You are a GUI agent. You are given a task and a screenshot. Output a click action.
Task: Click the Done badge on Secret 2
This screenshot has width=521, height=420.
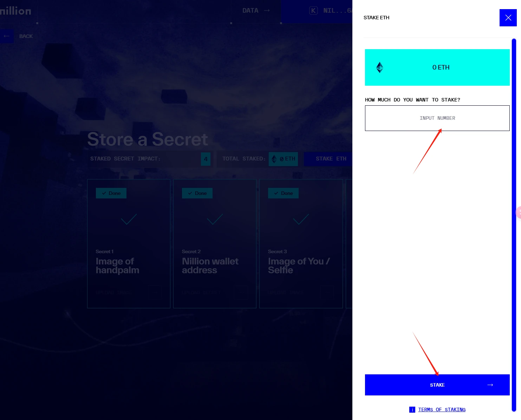click(x=197, y=193)
